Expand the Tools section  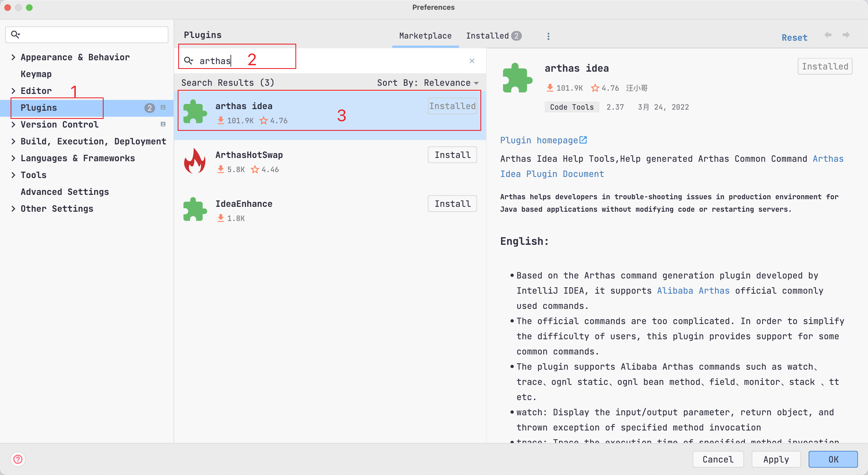click(13, 175)
